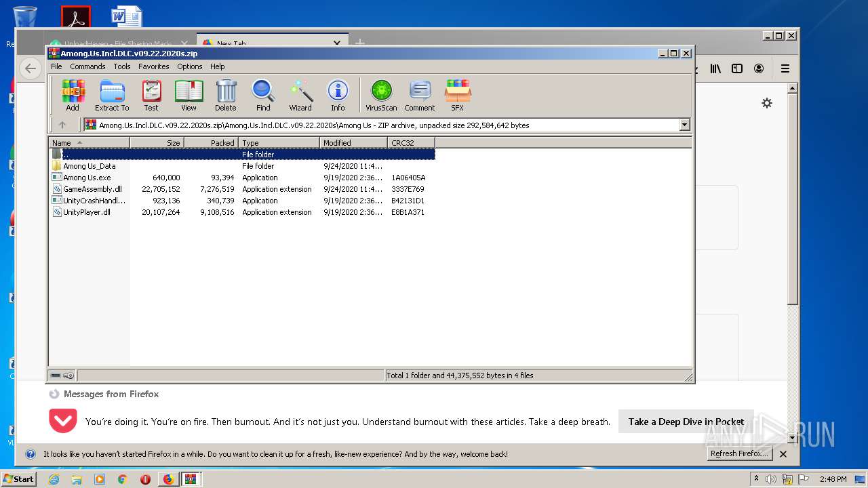The height and width of the screenshot is (488, 868).
Task: Click the 22,705,152 size value
Action: coord(161,189)
